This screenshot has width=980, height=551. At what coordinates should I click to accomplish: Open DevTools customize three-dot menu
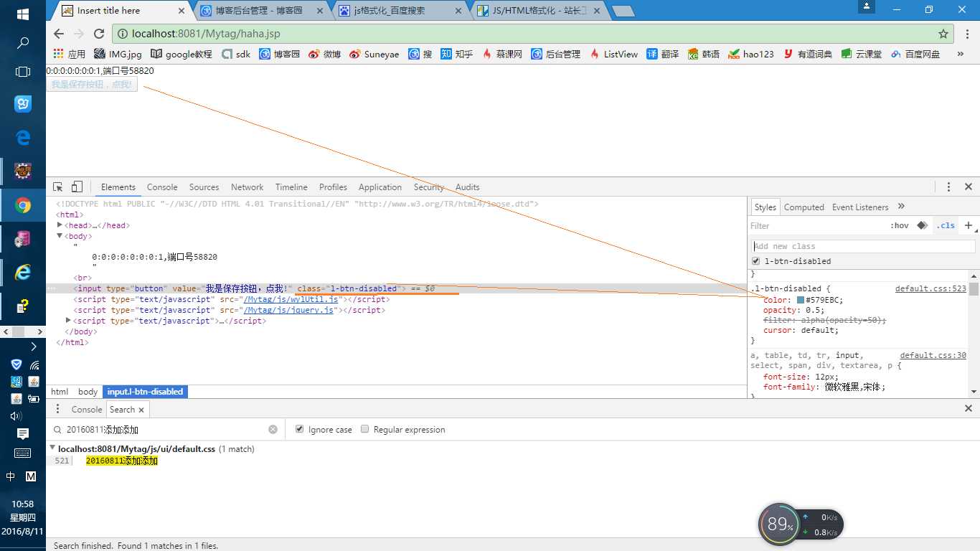(949, 187)
